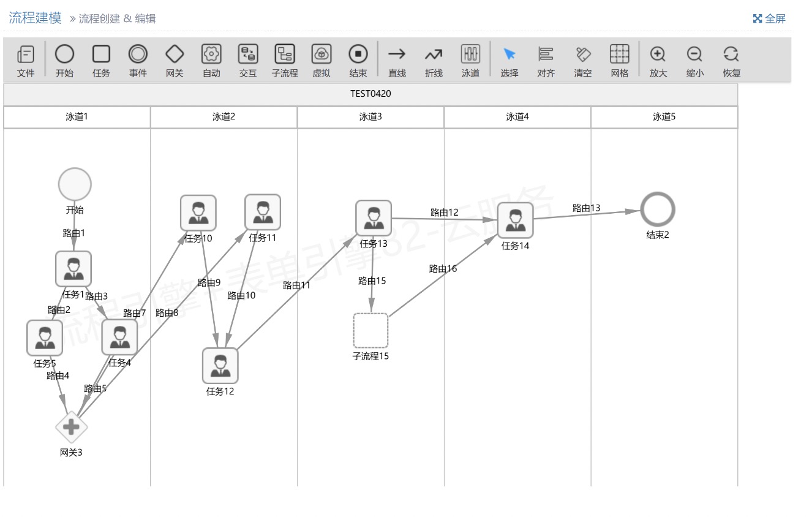This screenshot has height=517, width=812.
Task: Click the 路由4 connector label
Action: pos(58,375)
